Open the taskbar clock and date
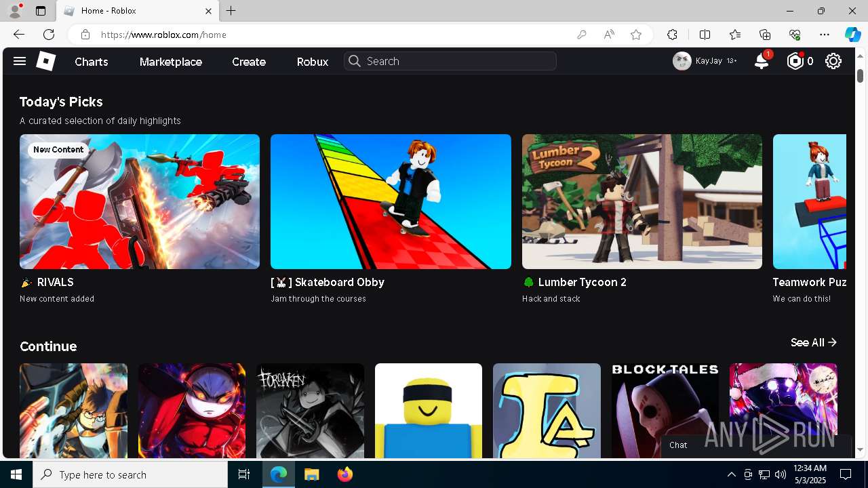 809,474
